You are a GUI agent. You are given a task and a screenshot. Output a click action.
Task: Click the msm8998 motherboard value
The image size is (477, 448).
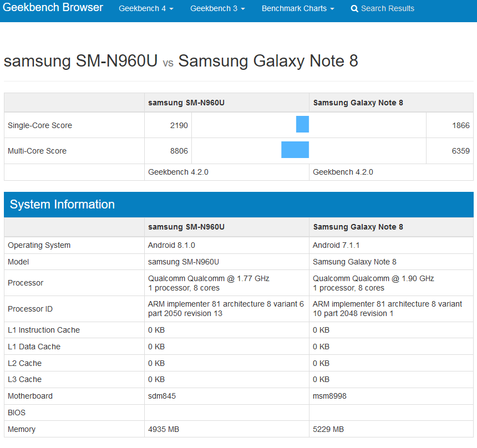329,396
